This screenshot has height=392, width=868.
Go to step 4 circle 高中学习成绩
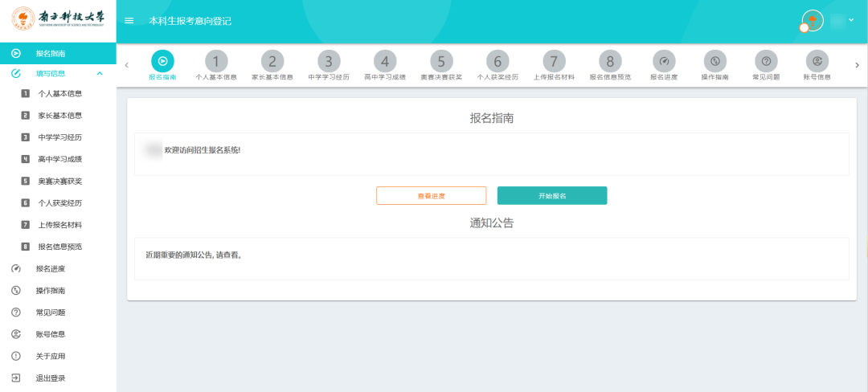tap(385, 61)
